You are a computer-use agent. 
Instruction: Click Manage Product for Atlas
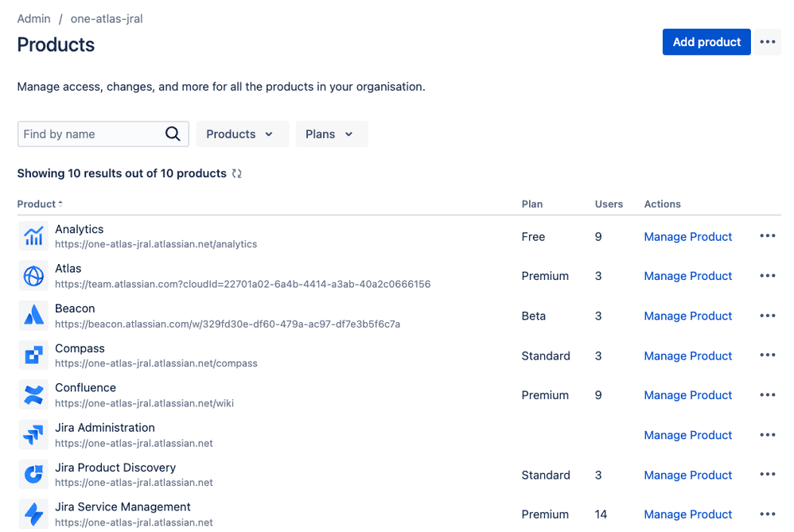click(687, 276)
